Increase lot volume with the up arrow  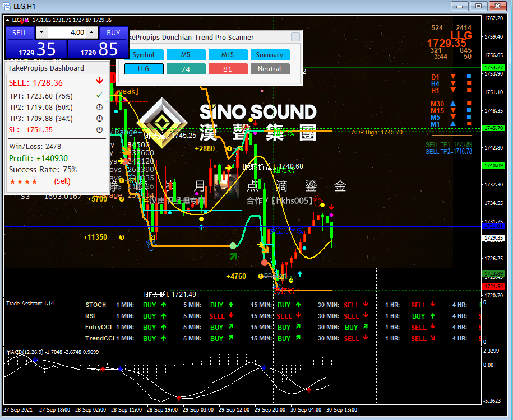point(92,32)
